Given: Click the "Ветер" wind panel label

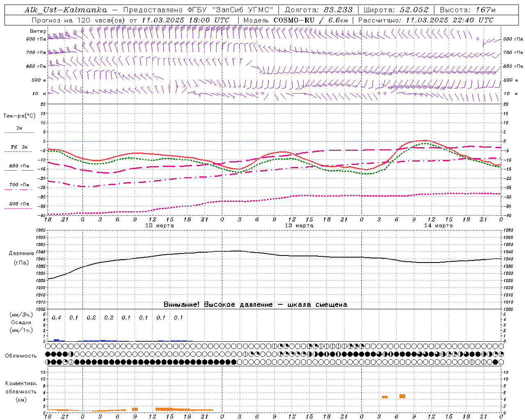Looking at the screenshot, I should (38, 31).
